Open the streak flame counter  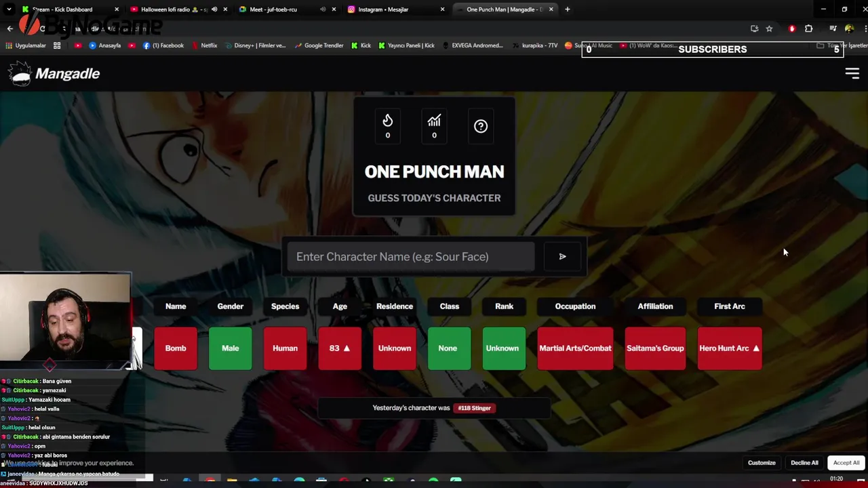pos(388,126)
